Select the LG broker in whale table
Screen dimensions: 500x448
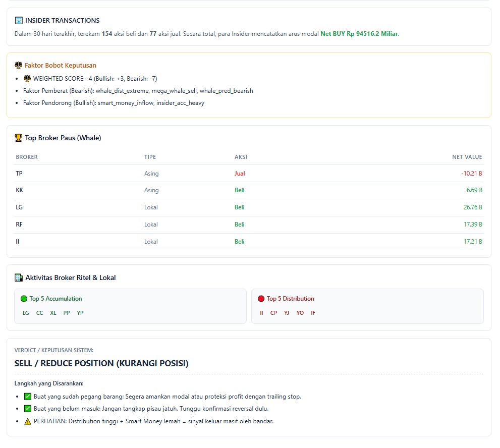19,207
